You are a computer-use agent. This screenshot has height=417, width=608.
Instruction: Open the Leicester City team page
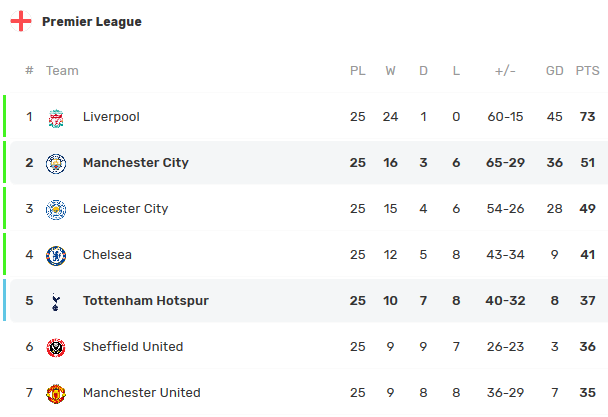point(125,209)
